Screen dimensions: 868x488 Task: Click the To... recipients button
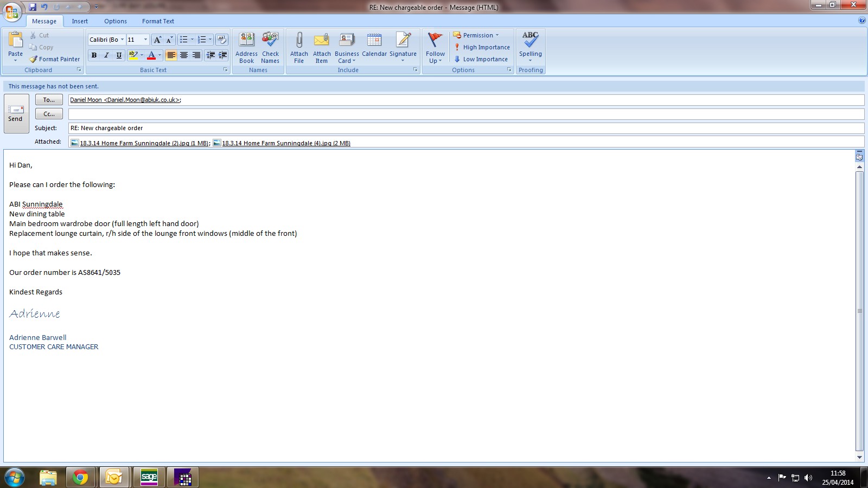click(x=49, y=100)
